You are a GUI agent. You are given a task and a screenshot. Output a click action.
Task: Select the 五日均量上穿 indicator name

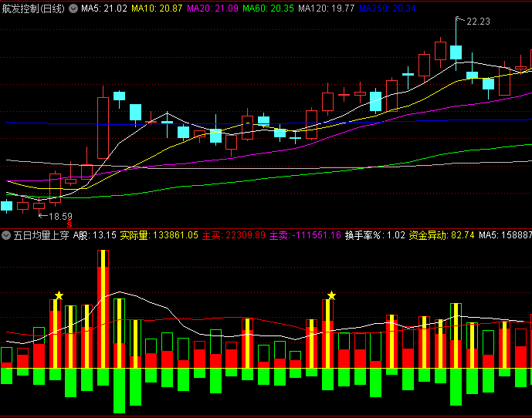coord(41,235)
